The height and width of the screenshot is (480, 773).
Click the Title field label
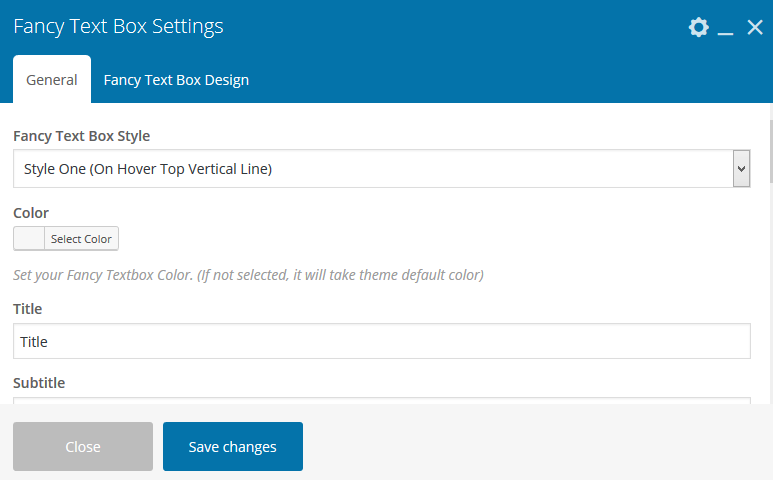coord(28,309)
